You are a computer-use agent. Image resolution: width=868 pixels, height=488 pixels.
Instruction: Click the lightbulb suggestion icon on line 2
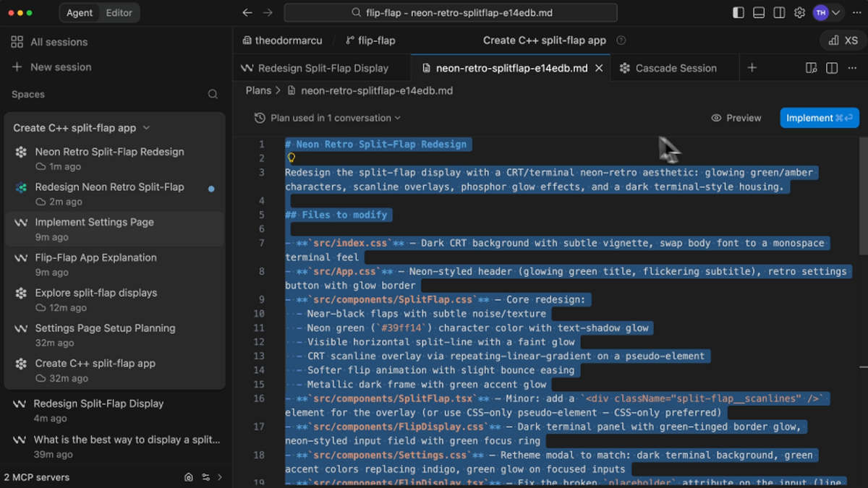coord(292,158)
